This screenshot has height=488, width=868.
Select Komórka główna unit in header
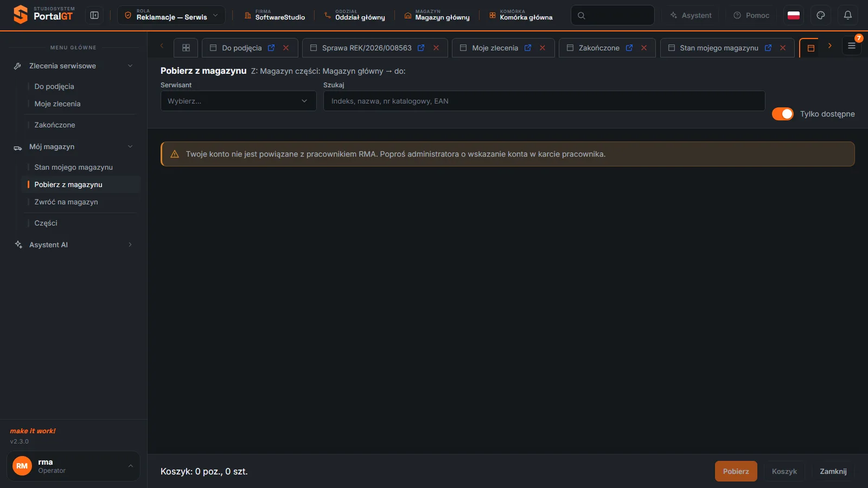point(521,15)
